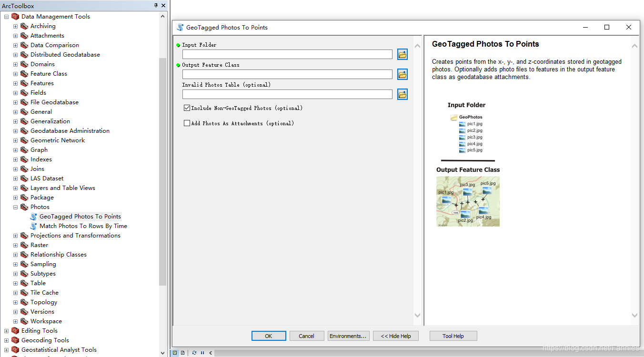Viewport: 644px width, 357px height.
Task: Click the LAS Dataset toolset icon
Action: 24,178
